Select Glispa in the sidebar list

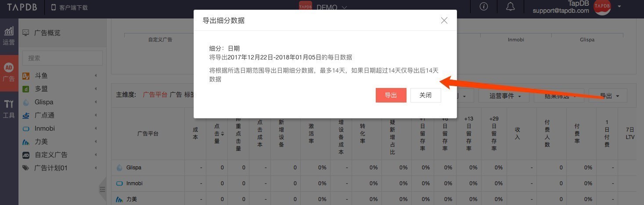click(44, 102)
